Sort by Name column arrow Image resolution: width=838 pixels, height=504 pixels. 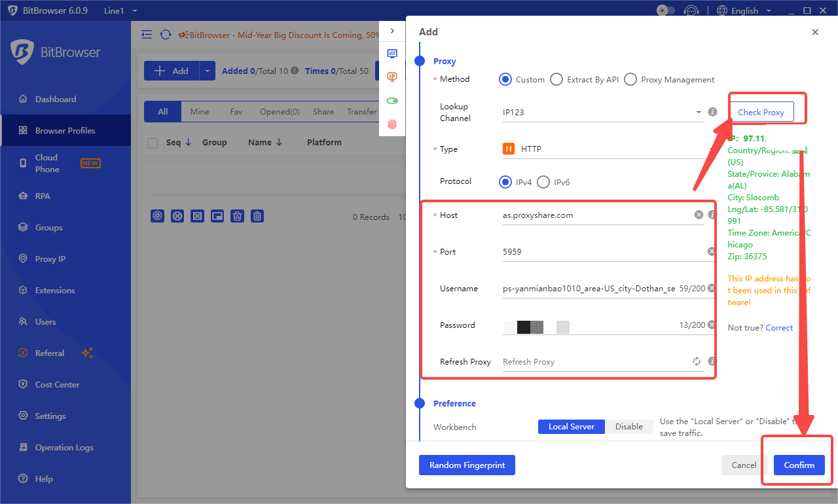279,142
